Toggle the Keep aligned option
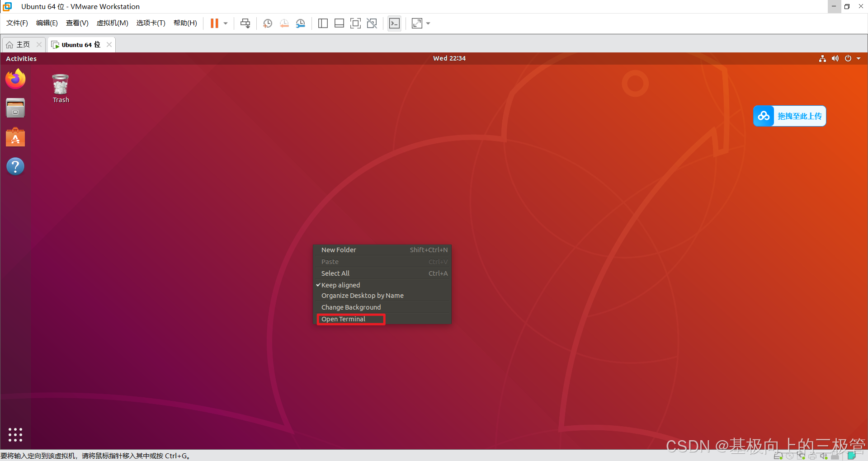 tap(382, 285)
